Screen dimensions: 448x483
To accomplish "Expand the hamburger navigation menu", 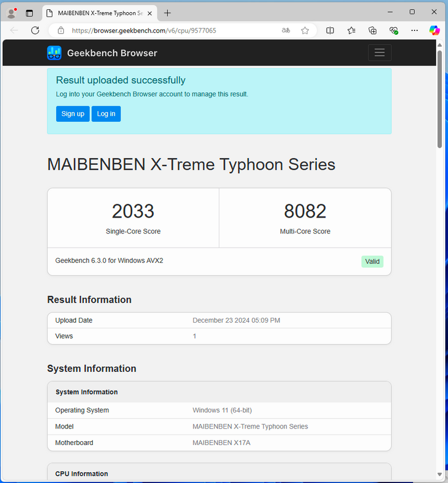I will point(380,53).
